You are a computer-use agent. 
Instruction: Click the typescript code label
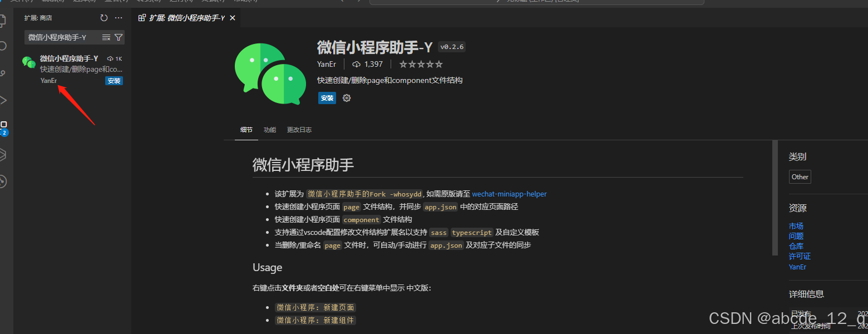tap(472, 232)
